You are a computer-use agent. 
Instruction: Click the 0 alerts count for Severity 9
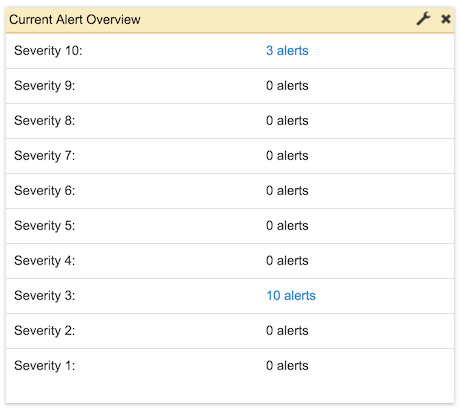[x=287, y=86]
